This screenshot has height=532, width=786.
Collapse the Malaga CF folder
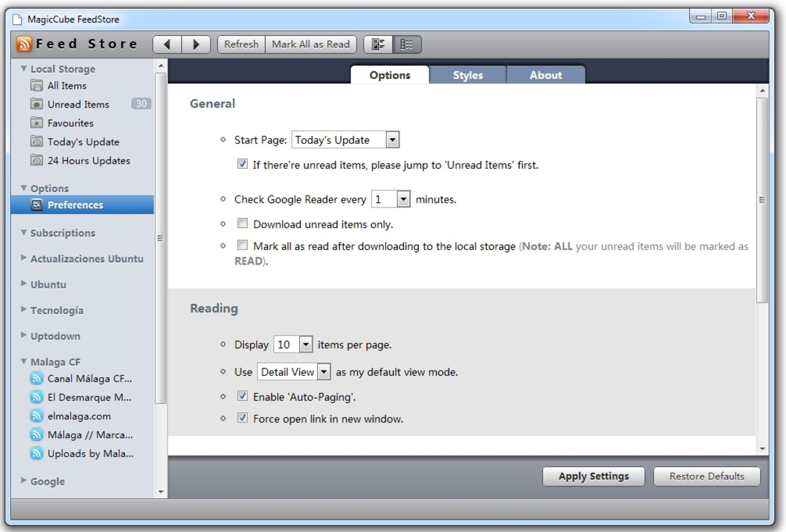click(23, 361)
